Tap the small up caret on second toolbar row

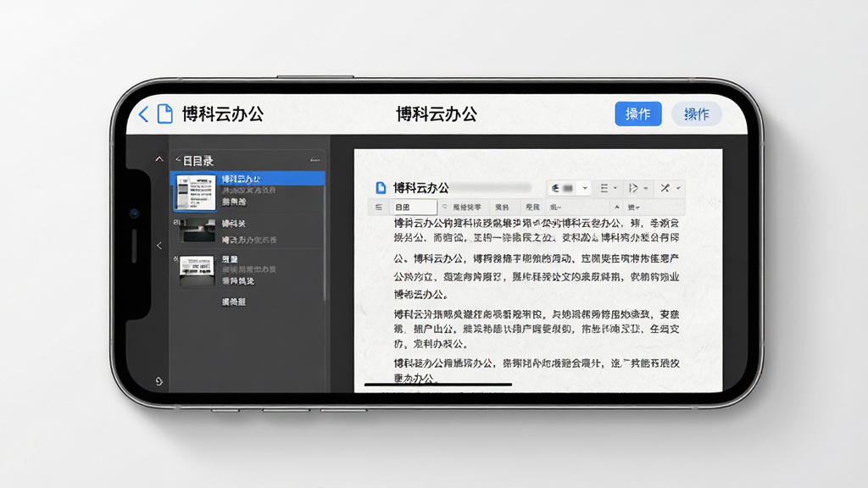[617, 207]
